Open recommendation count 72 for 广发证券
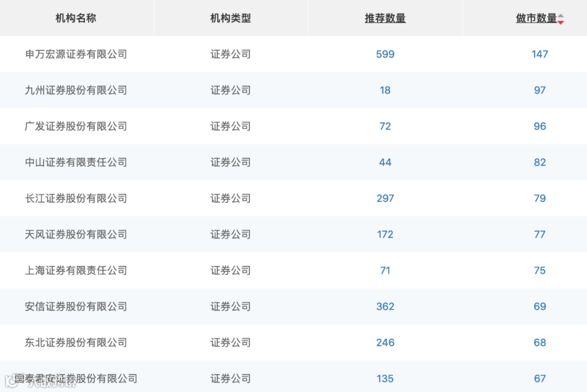Screen dimensions: 587x392 pyautogui.click(x=385, y=126)
